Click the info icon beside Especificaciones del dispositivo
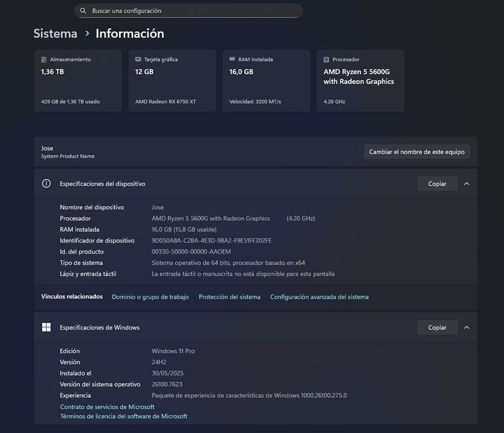The width and height of the screenshot is (504, 433). point(46,184)
